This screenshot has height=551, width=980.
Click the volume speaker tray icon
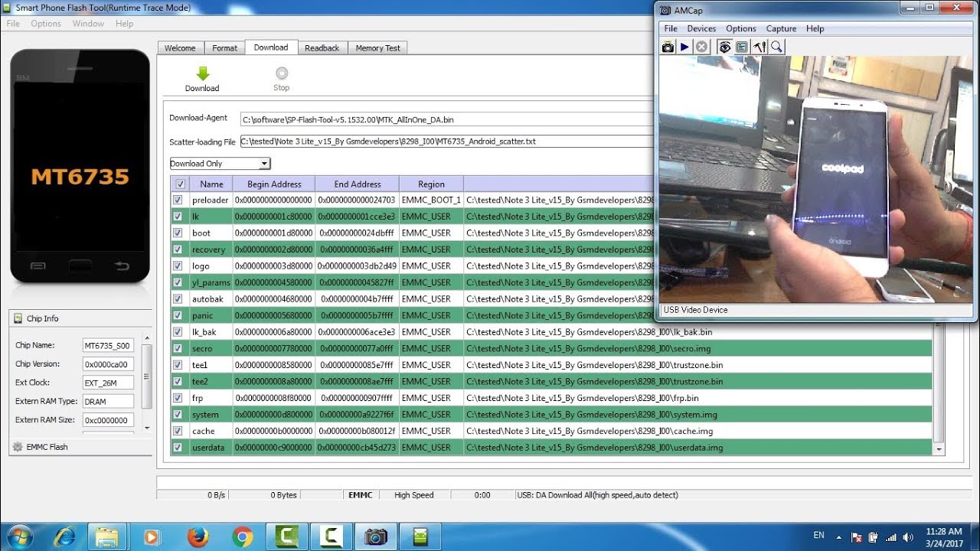click(x=908, y=536)
